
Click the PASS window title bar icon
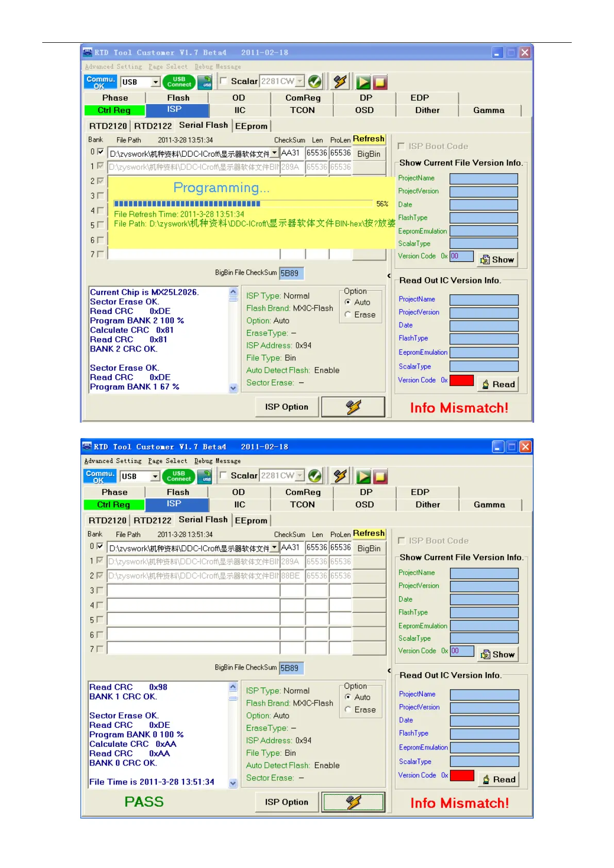pos(87,446)
